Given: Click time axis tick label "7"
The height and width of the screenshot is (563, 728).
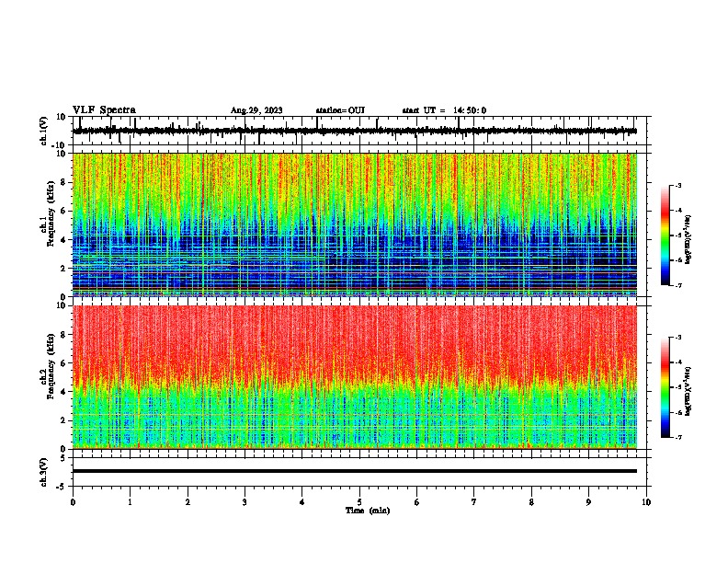Looking at the screenshot, I should [474, 502].
